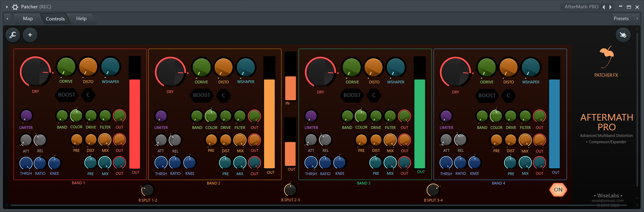The height and width of the screenshot is (212, 644).
Task: Select next preset with right arrow
Action: click(x=610, y=7)
